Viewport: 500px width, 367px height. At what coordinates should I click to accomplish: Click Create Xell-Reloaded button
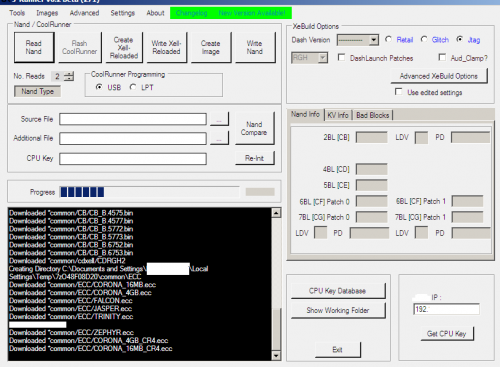point(124,47)
